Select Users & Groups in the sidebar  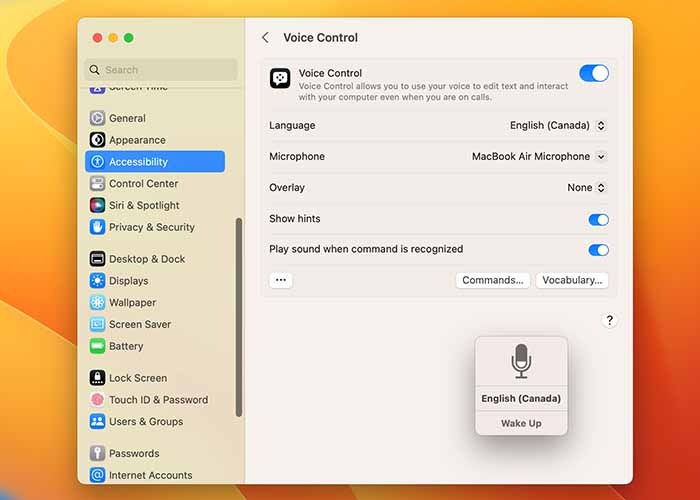click(x=154, y=421)
